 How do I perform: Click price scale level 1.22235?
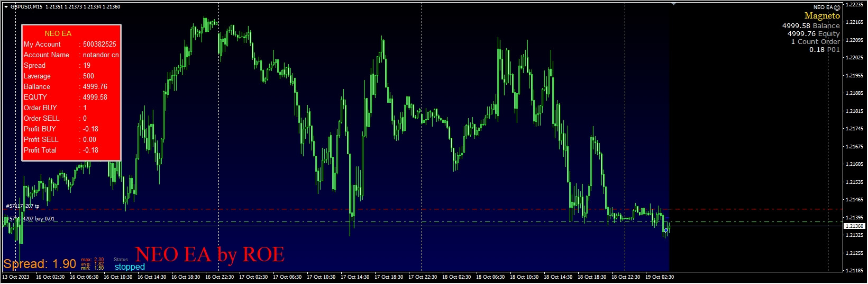[x=855, y=4]
